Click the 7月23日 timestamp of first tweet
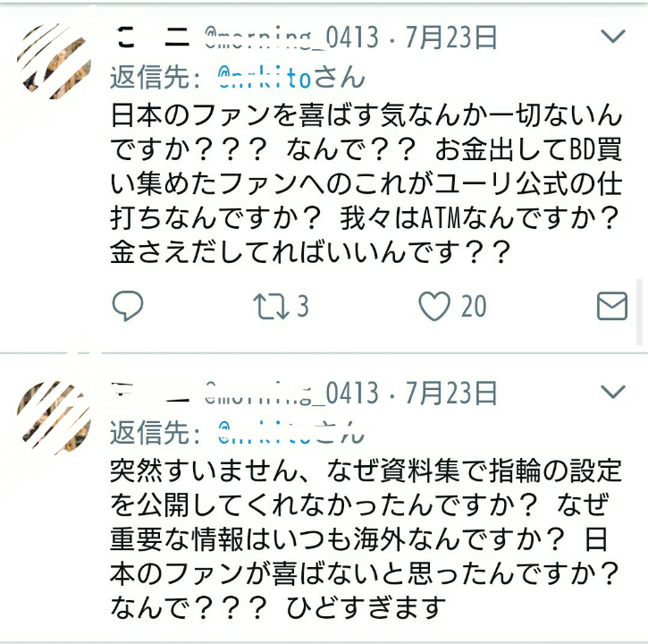The width and height of the screenshot is (648, 644). (x=450, y=38)
